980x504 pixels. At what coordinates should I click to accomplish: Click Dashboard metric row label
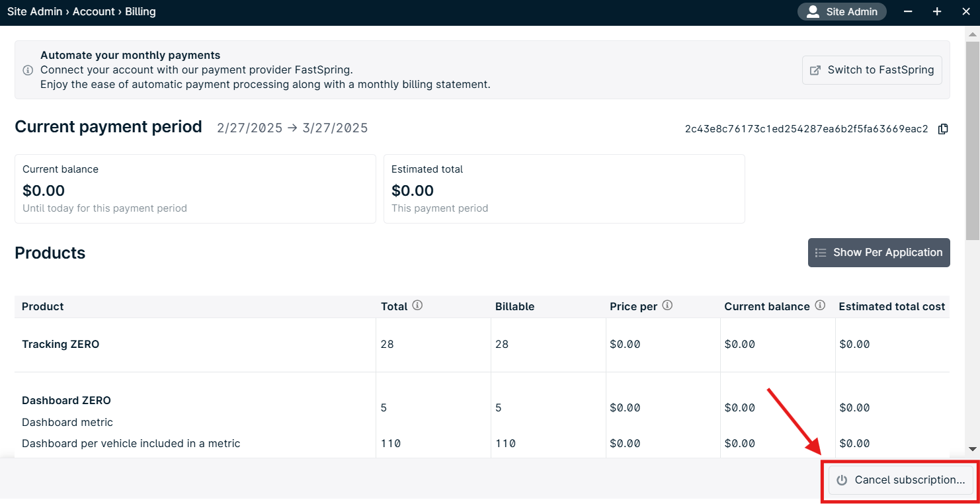click(x=67, y=423)
